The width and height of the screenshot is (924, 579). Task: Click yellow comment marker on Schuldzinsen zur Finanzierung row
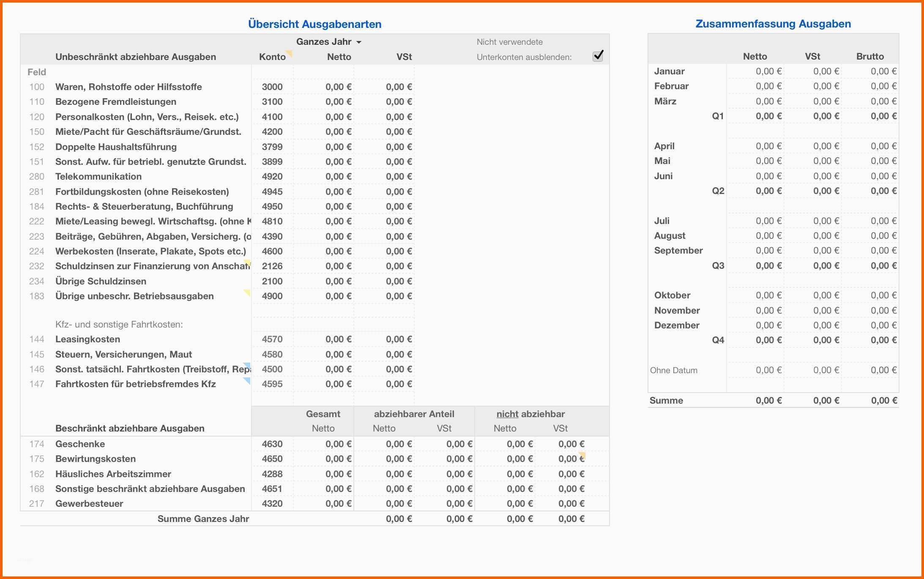[248, 262]
